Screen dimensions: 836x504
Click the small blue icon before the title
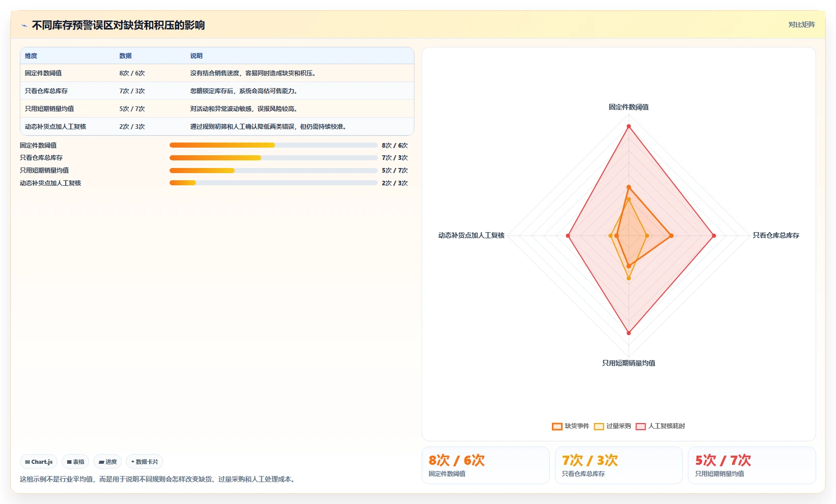pyautogui.click(x=24, y=25)
